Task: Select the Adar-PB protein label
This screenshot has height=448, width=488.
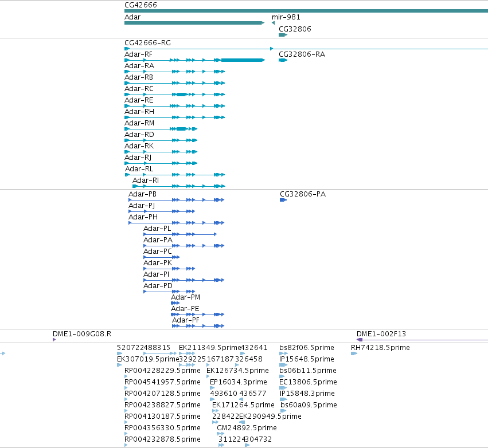Action: tap(143, 194)
